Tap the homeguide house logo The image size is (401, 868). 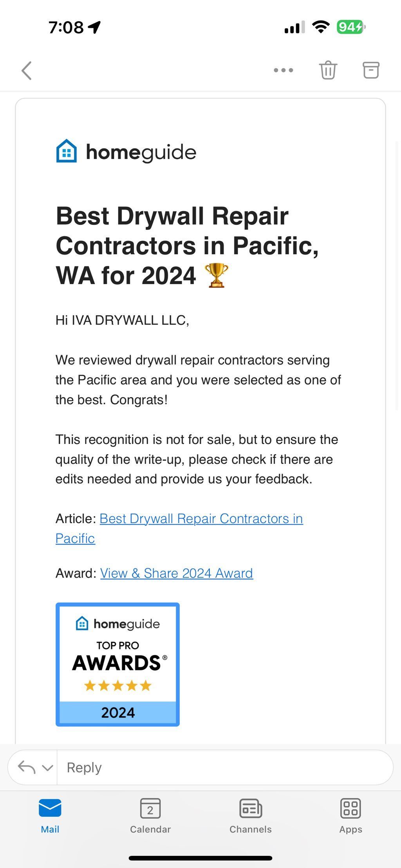point(67,151)
